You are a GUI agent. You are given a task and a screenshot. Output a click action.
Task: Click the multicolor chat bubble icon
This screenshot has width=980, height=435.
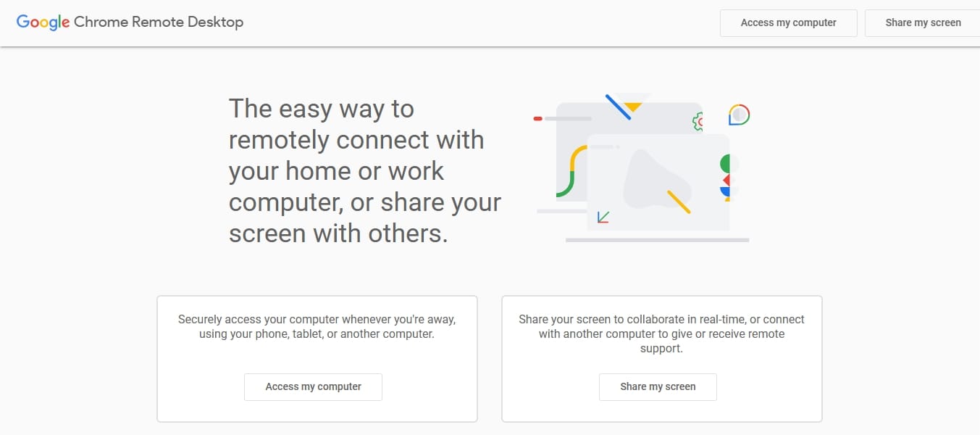pyautogui.click(x=739, y=115)
